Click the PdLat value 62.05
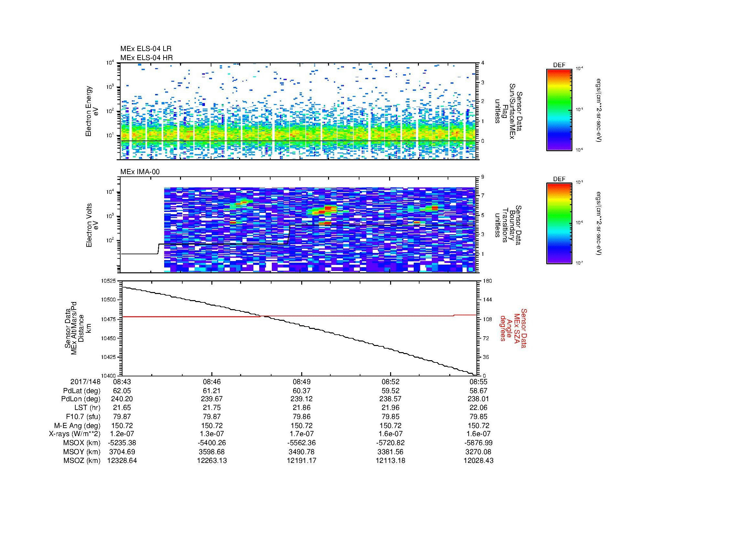756x534 pixels. [122, 391]
